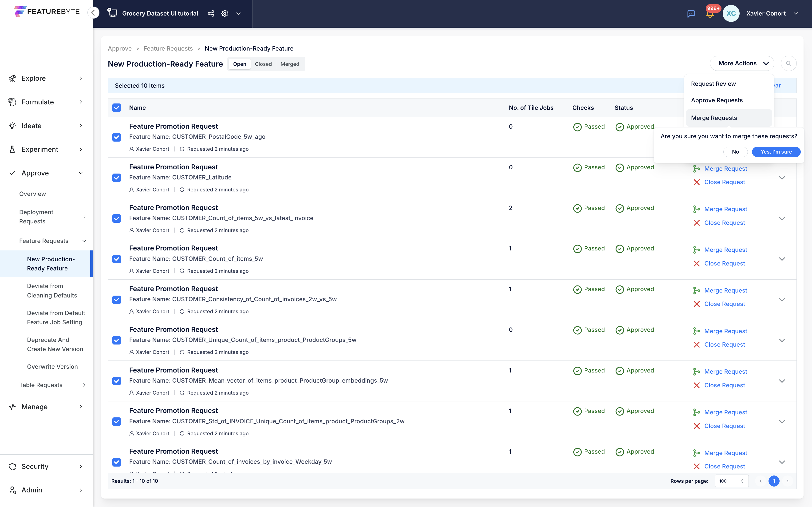Click the XC user avatar

tap(731, 13)
